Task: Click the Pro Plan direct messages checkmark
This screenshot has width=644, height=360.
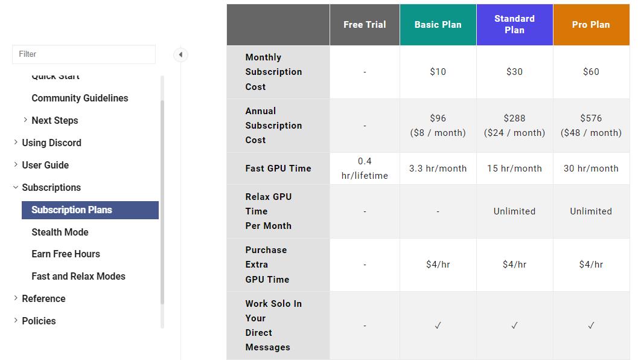Action: (591, 326)
